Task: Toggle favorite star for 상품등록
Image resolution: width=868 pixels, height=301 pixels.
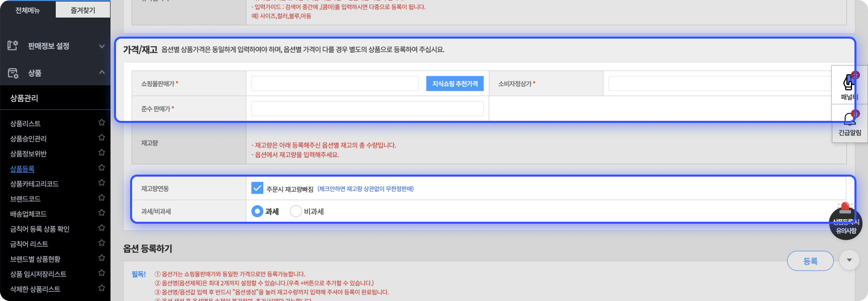Action: click(x=101, y=168)
